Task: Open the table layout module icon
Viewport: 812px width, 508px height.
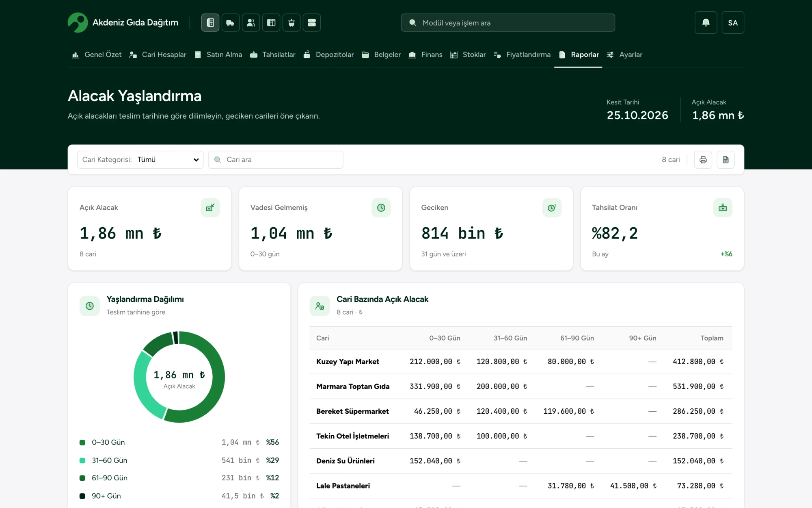Action: [271, 23]
